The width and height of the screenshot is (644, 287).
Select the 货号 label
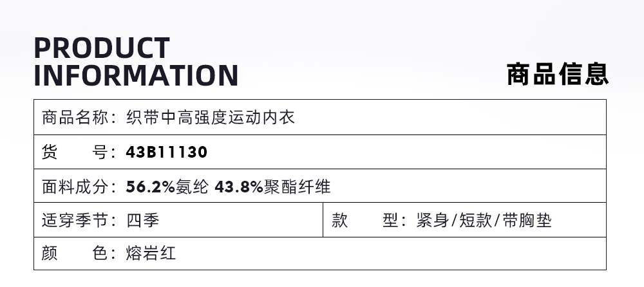pyautogui.click(x=75, y=153)
